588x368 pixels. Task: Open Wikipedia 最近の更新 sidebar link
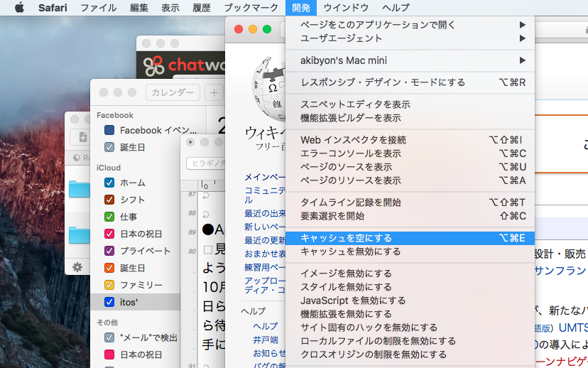pyautogui.click(x=265, y=240)
